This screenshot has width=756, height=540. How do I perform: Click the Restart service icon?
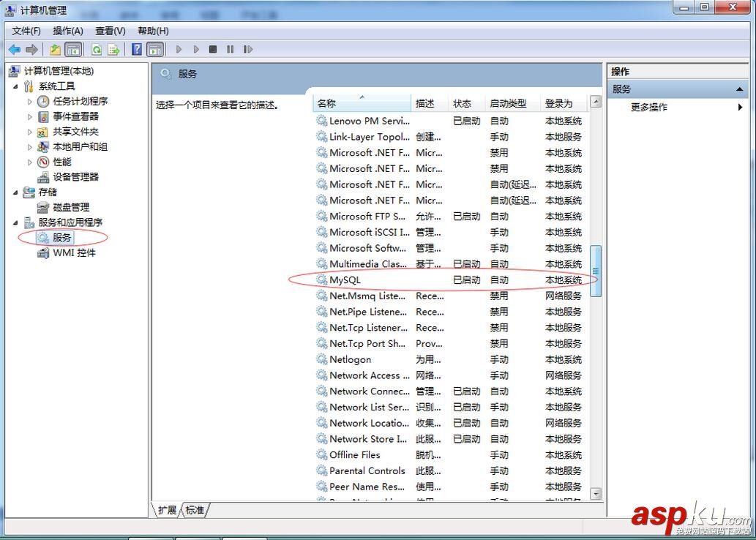(x=248, y=49)
